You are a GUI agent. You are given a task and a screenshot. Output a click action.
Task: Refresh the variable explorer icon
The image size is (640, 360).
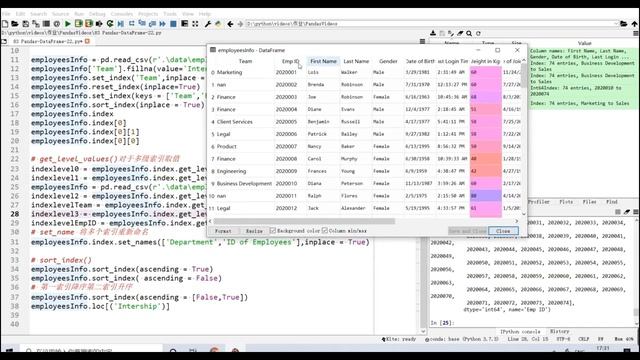pos(478,33)
